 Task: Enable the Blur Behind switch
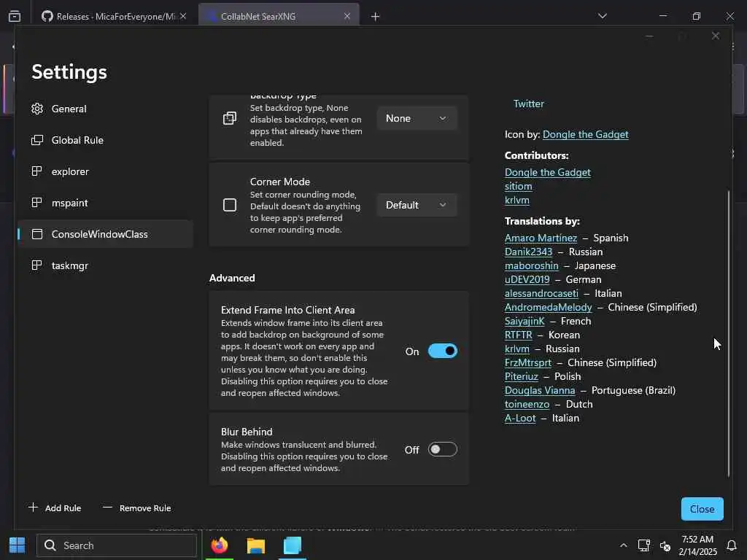(443, 449)
